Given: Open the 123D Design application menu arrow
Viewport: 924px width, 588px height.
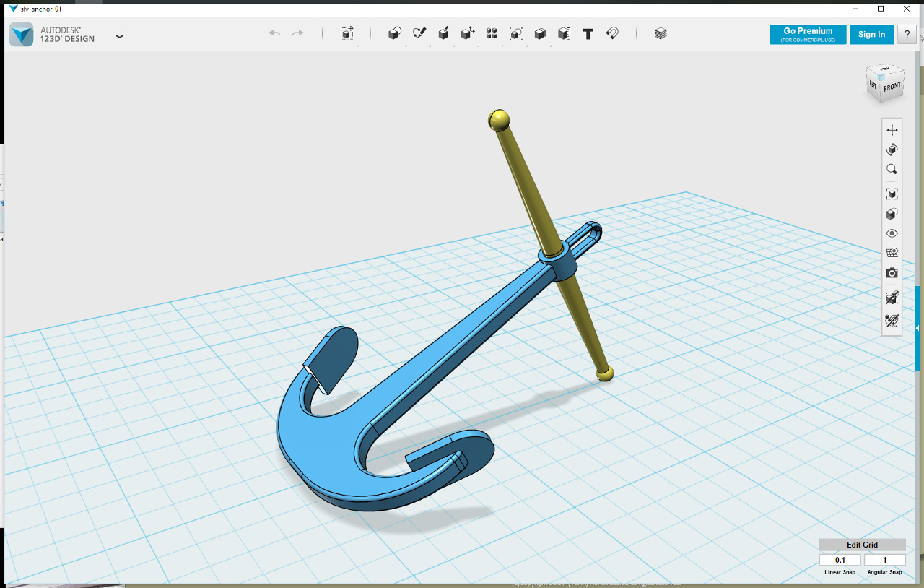Looking at the screenshot, I should click(120, 35).
